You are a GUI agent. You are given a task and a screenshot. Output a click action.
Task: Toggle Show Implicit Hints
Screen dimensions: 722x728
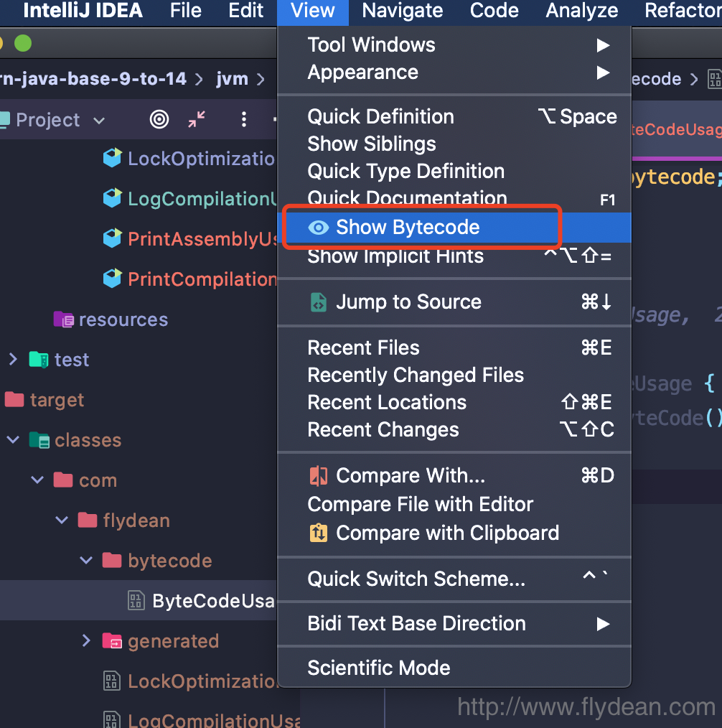pos(395,256)
